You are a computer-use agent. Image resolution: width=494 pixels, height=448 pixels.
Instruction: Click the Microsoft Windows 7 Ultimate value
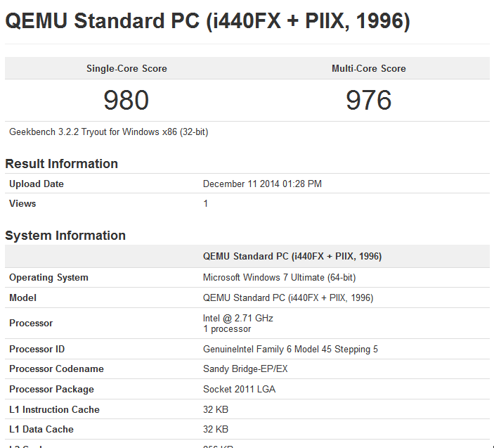click(x=279, y=277)
